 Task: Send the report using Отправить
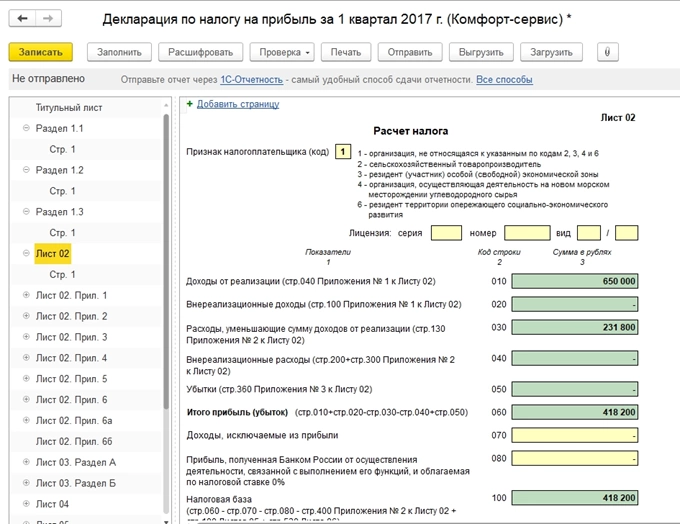coord(409,52)
